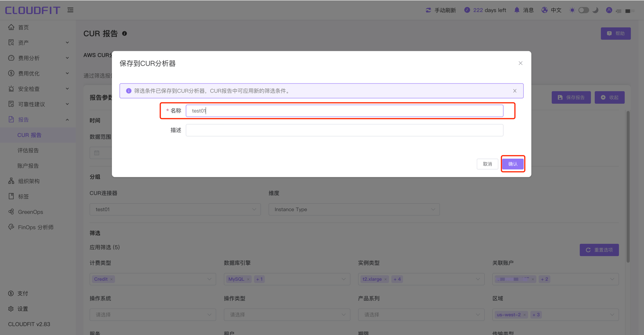Close the 保存到CUR分析器 dialog

(x=520, y=63)
